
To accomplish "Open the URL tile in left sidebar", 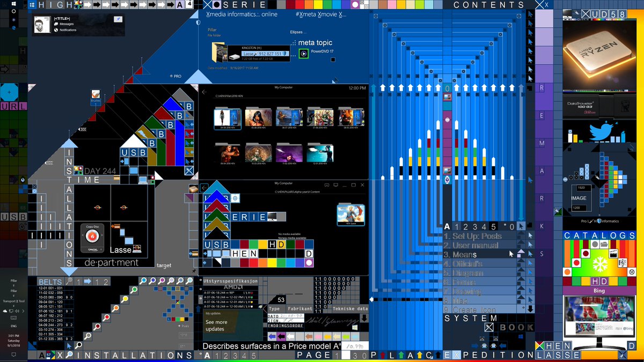I will click(13, 106).
